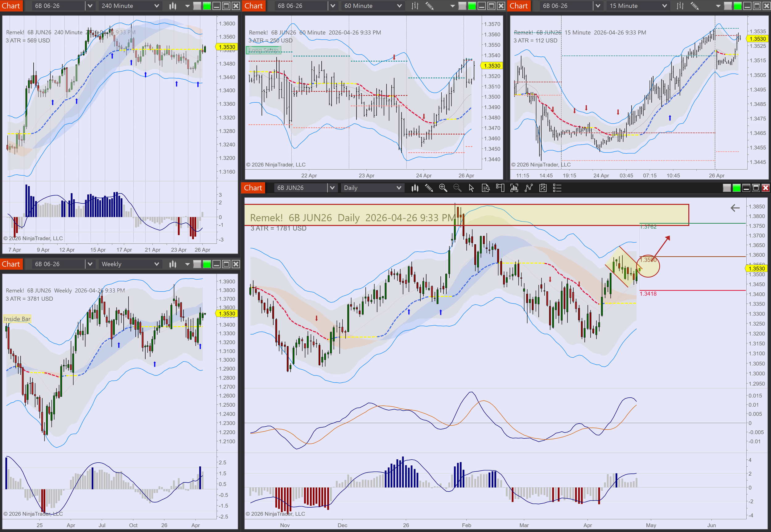
Task: Open the Data Box icon in Daily chart
Action: (x=486, y=188)
